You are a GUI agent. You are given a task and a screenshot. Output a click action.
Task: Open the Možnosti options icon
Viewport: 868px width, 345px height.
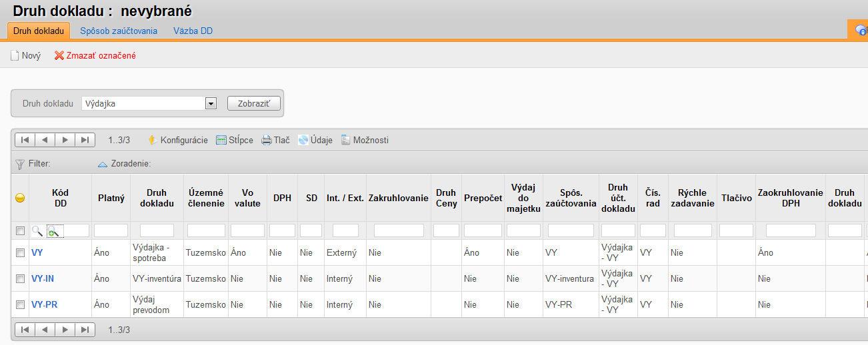[x=345, y=140]
